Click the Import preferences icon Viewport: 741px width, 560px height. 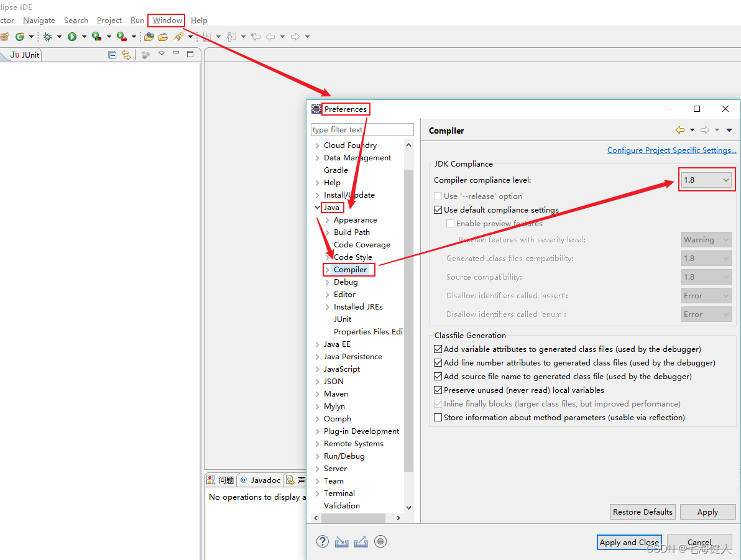click(342, 541)
